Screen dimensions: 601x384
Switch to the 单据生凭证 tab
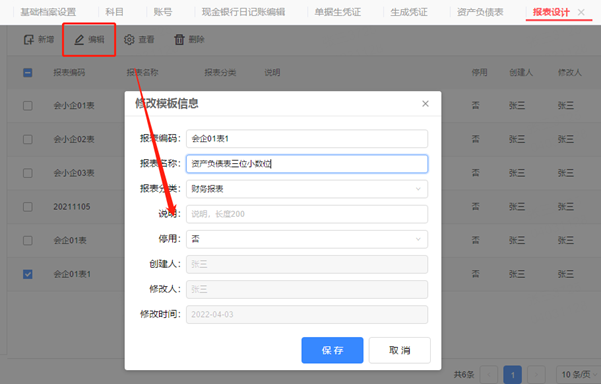pyautogui.click(x=338, y=12)
